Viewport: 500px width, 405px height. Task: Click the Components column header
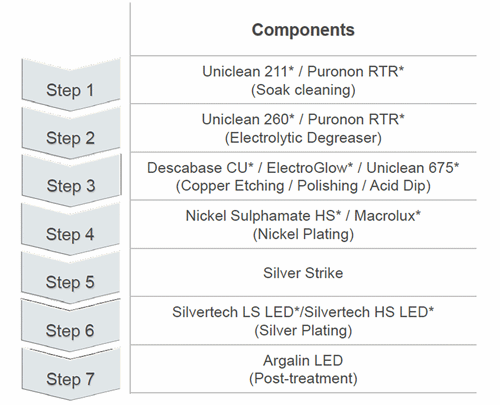pyautogui.click(x=303, y=30)
